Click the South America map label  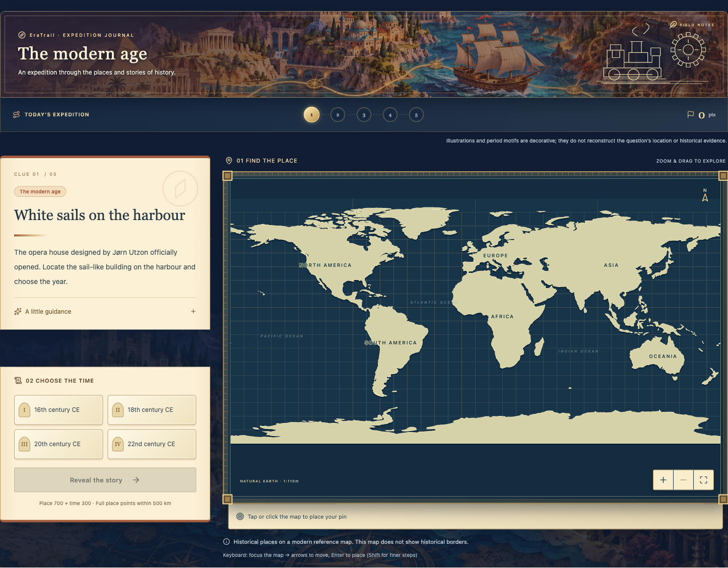(391, 342)
